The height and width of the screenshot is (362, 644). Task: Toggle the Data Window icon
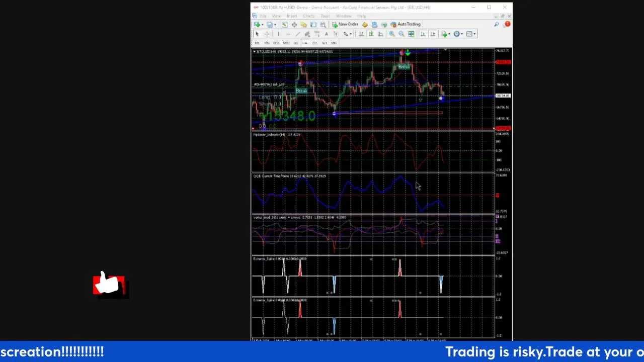pos(294,25)
